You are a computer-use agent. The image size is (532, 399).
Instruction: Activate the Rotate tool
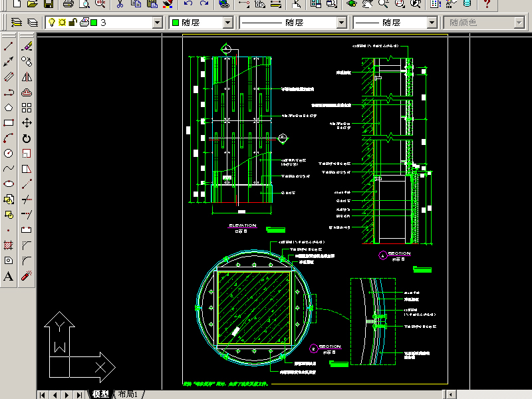pos(27,138)
